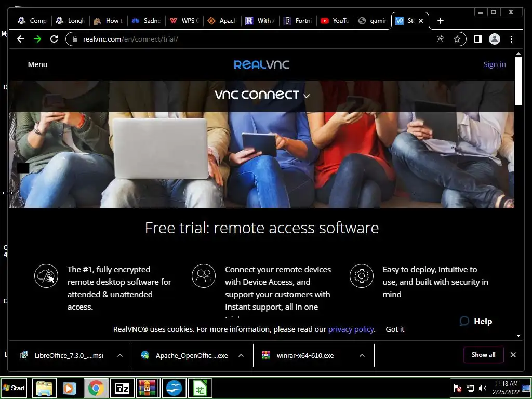Viewport: 532px width, 399px height.
Task: Go forward with the green arrow
Action: coord(37,39)
